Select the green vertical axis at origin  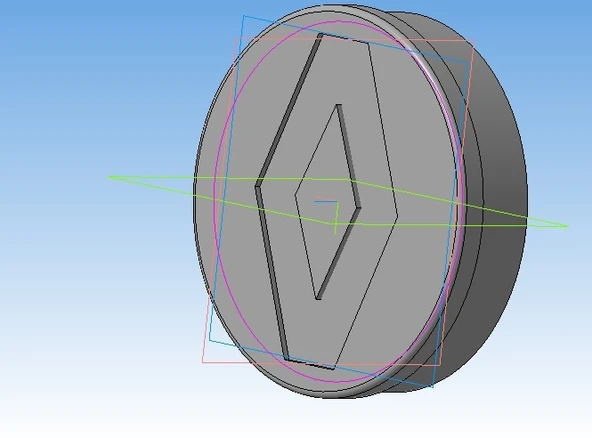click(336, 219)
